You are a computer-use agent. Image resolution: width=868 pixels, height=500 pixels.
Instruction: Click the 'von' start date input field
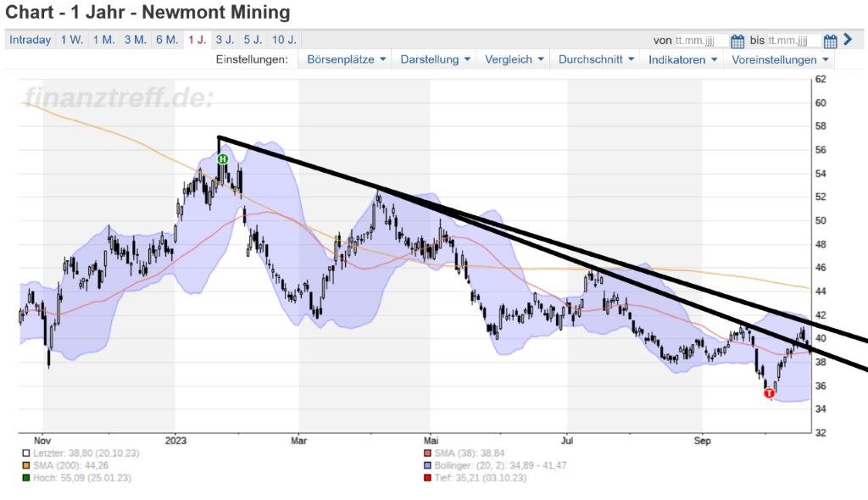pyautogui.click(x=701, y=41)
